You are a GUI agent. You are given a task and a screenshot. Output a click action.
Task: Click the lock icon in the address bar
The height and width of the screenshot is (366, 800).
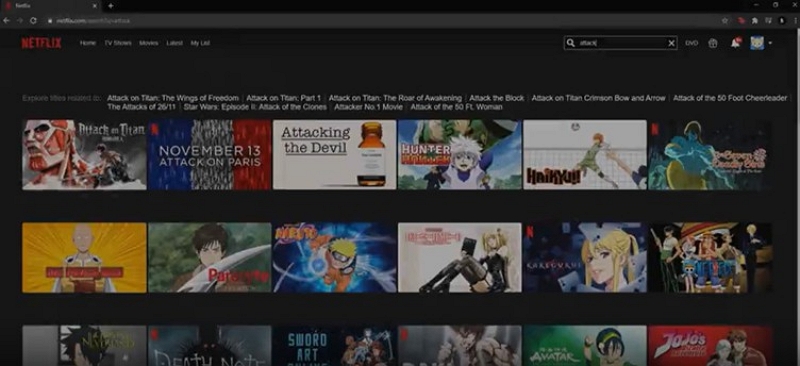tap(50, 21)
